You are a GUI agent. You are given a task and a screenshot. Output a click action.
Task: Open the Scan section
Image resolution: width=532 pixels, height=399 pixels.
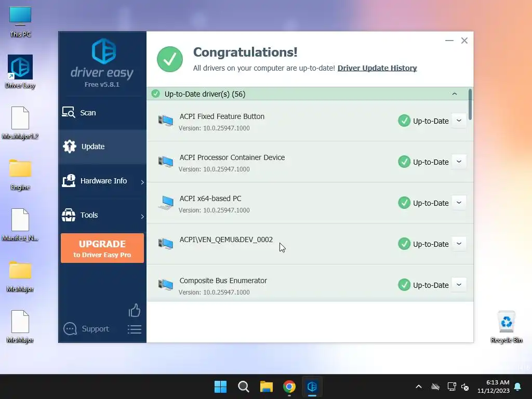[x=102, y=113]
